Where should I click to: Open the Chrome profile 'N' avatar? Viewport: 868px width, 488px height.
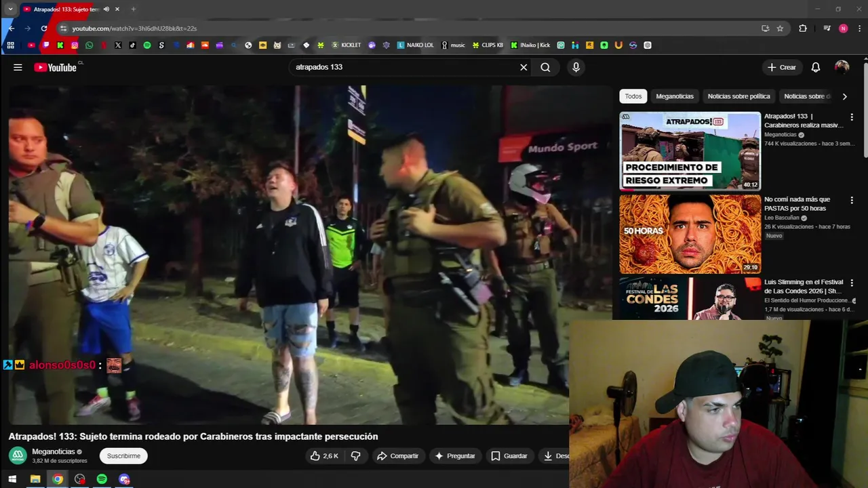[x=843, y=28]
